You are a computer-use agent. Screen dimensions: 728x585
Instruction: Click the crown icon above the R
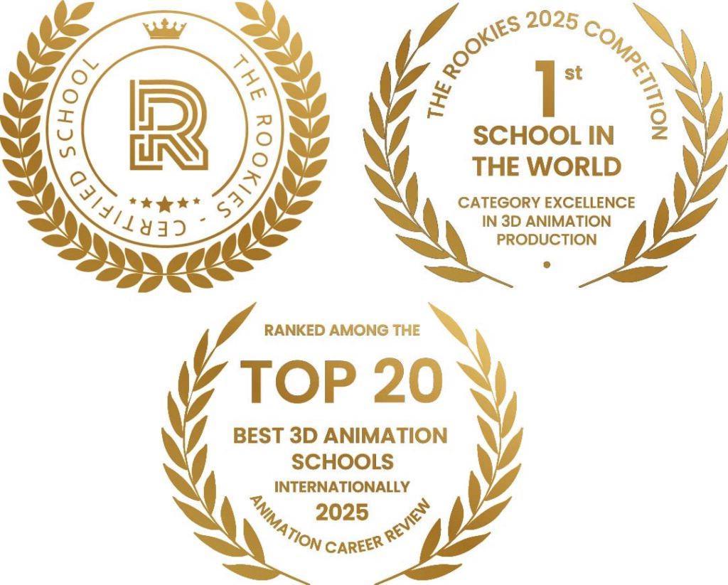(165, 30)
